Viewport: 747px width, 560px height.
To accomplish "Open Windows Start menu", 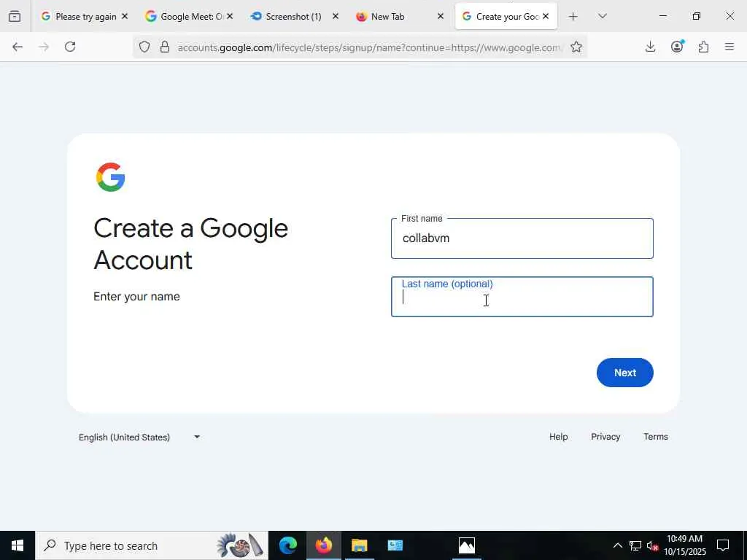I will pos(18,545).
